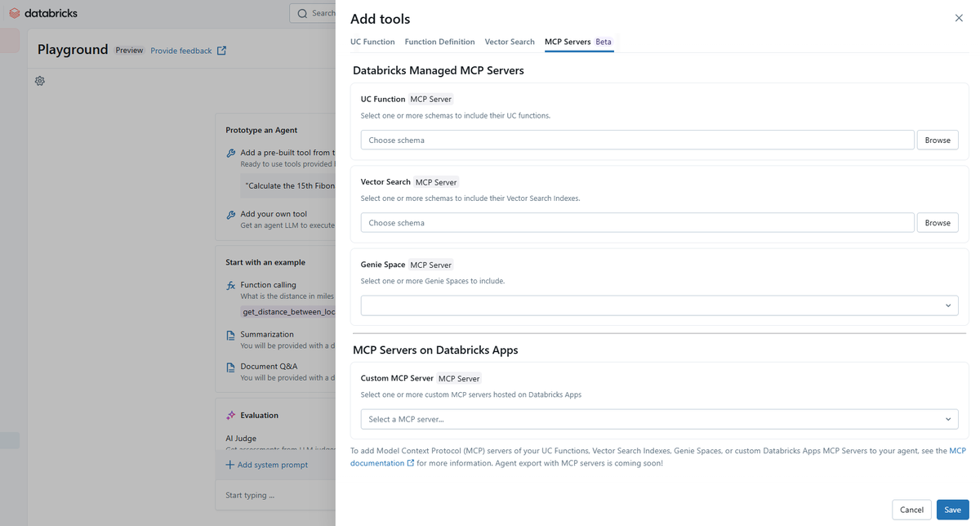
Task: Click the Add system prompt button
Action: pos(267,465)
